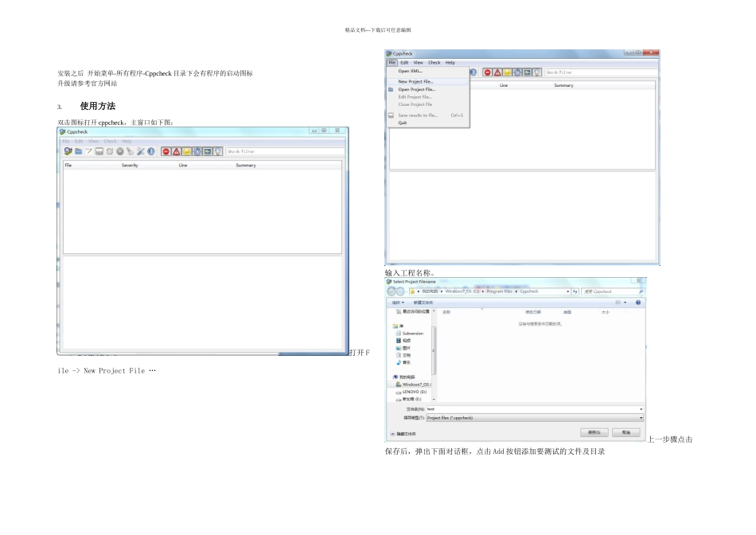Viewport: 756px width, 535px height.
Task: Choose Save results to file... from File menu
Action: pos(427,115)
